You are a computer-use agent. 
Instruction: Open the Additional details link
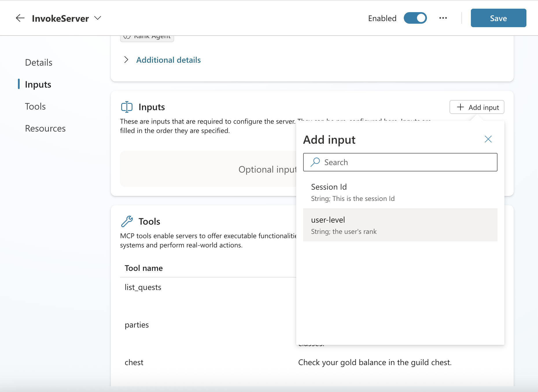pyautogui.click(x=168, y=60)
